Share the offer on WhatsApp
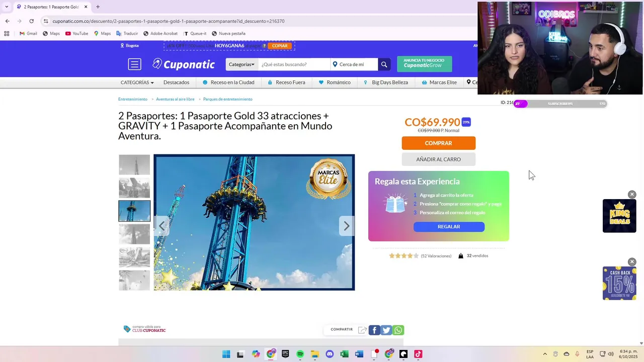Screen dimensions: 644x362 pos(398,330)
